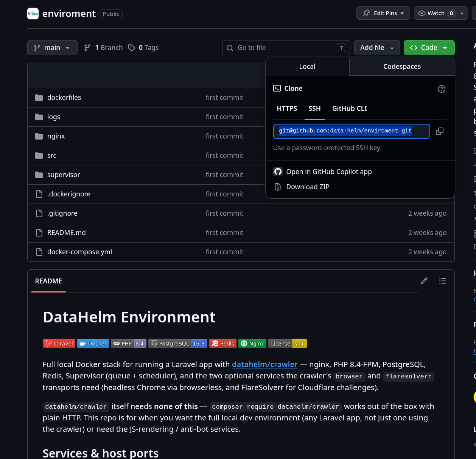Click the Go to file search field
The image size is (476, 459).
coord(286,48)
